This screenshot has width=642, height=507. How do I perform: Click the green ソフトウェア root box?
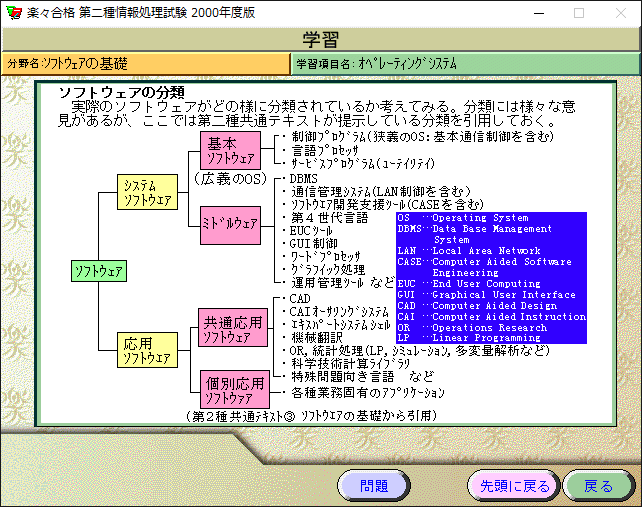tap(99, 271)
